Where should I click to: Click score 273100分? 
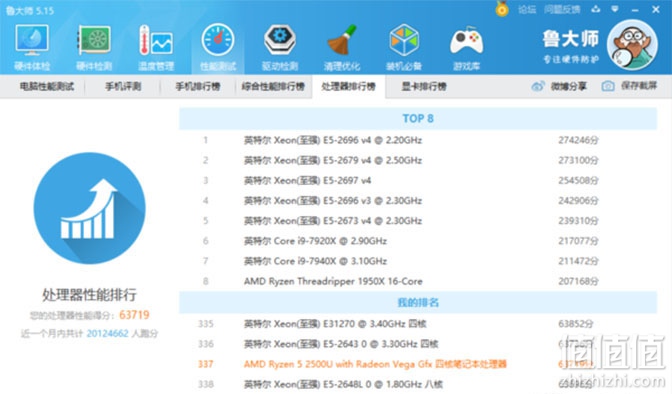578,160
